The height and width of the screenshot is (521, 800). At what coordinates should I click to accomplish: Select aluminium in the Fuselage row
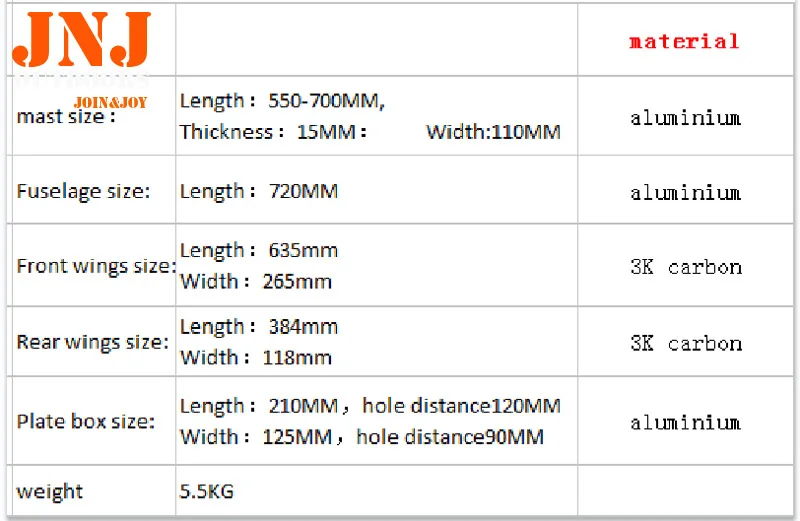685,193
